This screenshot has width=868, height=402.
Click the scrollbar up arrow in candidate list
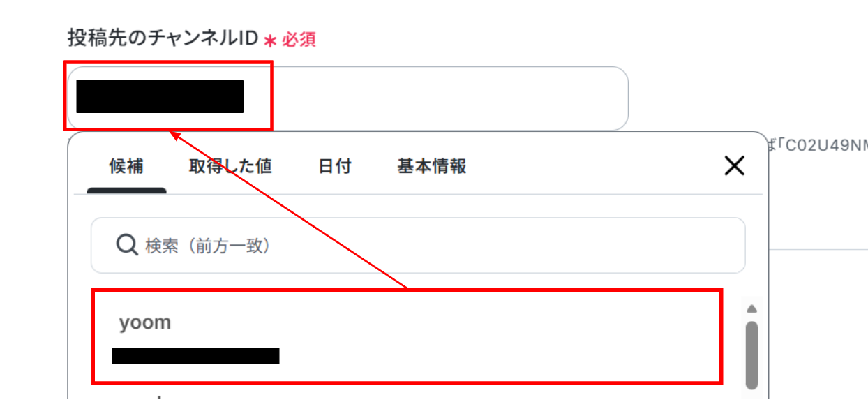pyautogui.click(x=751, y=308)
